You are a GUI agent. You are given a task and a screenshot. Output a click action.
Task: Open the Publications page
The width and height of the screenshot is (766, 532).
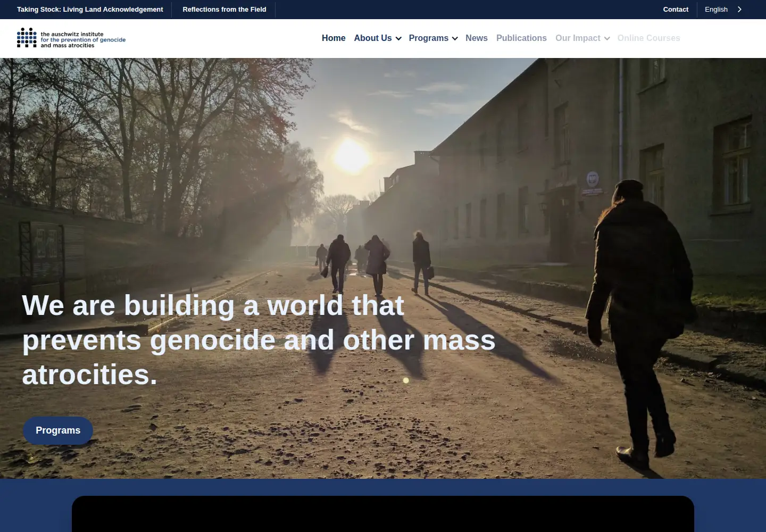click(x=521, y=38)
